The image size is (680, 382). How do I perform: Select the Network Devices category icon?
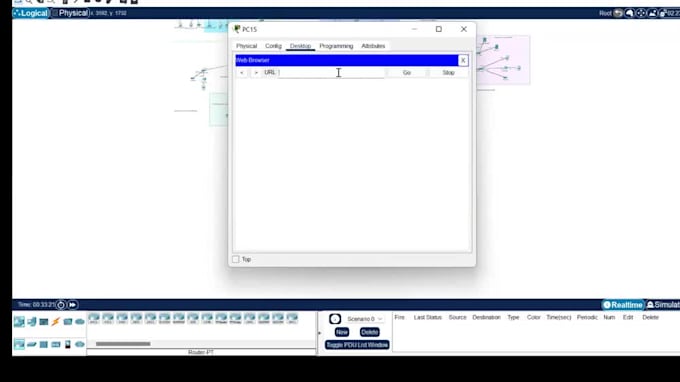click(19, 322)
